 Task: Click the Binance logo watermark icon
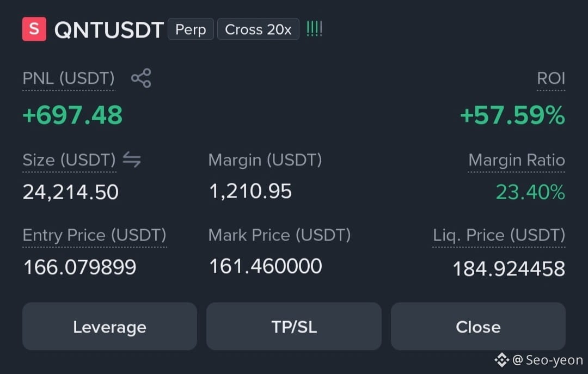coord(502,360)
